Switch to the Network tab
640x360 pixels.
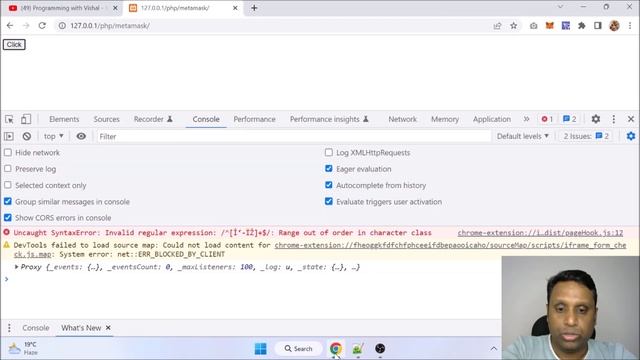tap(402, 119)
